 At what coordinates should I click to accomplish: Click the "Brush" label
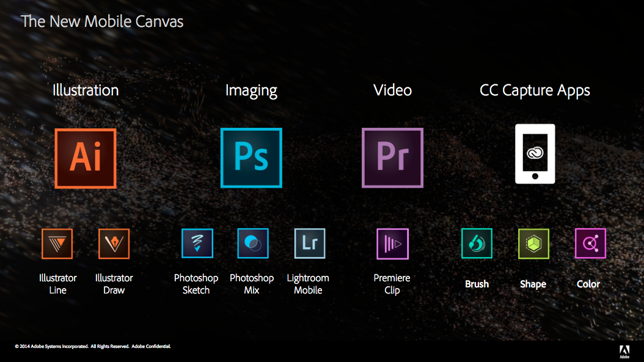[477, 284]
